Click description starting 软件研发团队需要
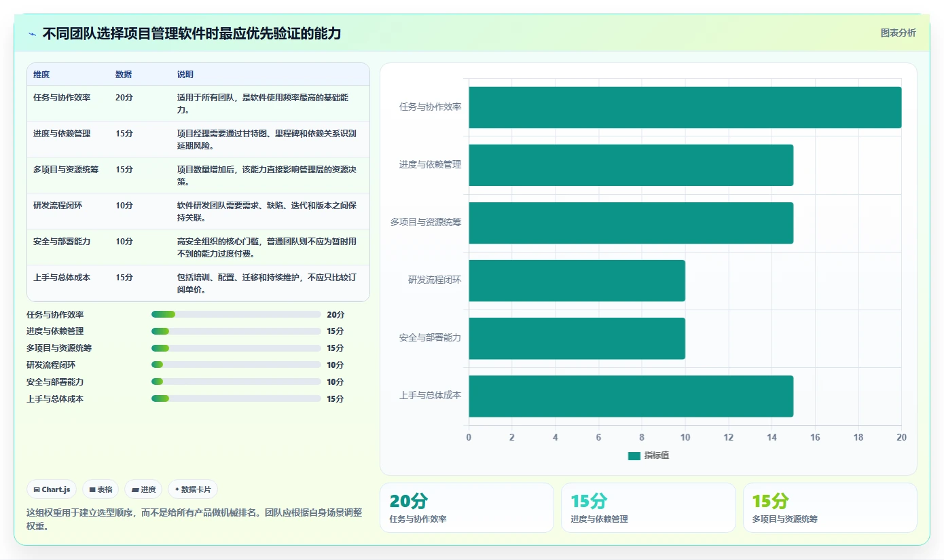The height and width of the screenshot is (560, 944). 267,211
